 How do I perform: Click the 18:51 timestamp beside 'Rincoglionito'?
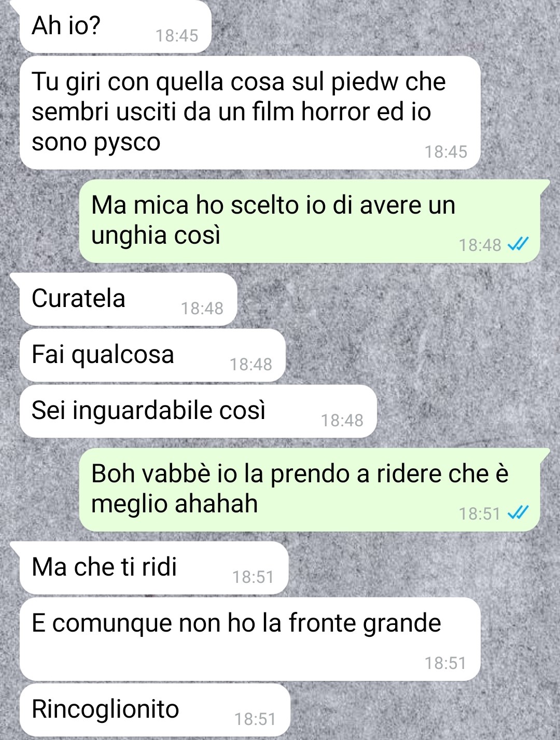[x=255, y=719]
